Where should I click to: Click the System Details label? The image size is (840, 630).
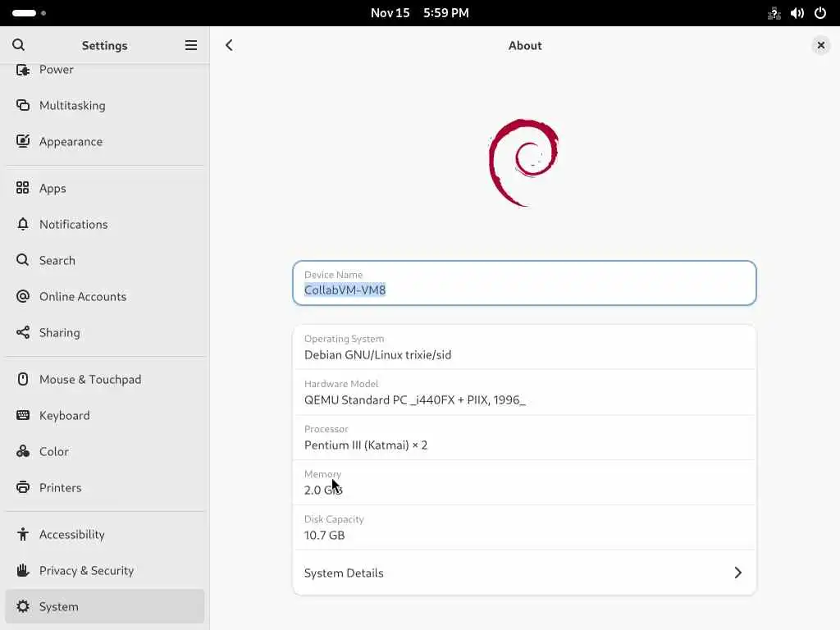click(344, 573)
